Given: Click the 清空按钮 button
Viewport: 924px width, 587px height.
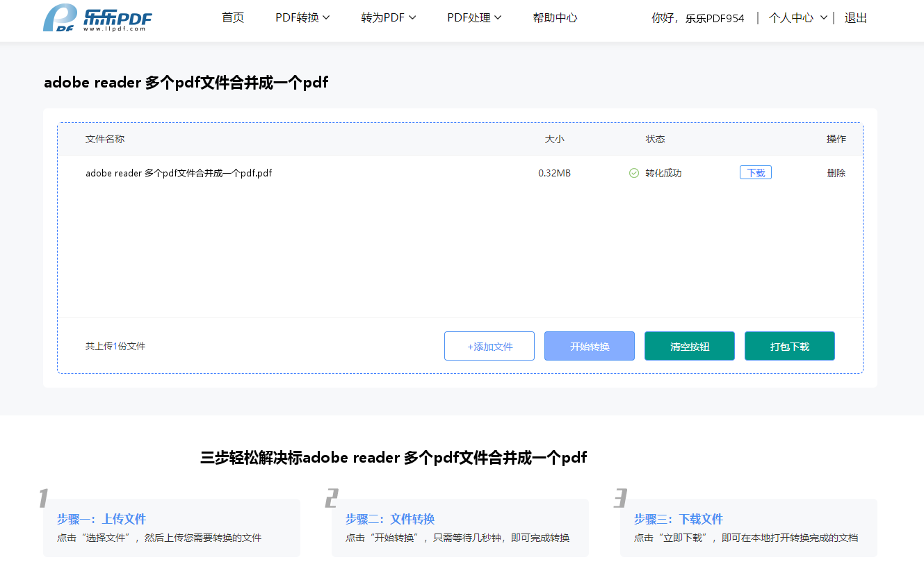Looking at the screenshot, I should [690, 346].
